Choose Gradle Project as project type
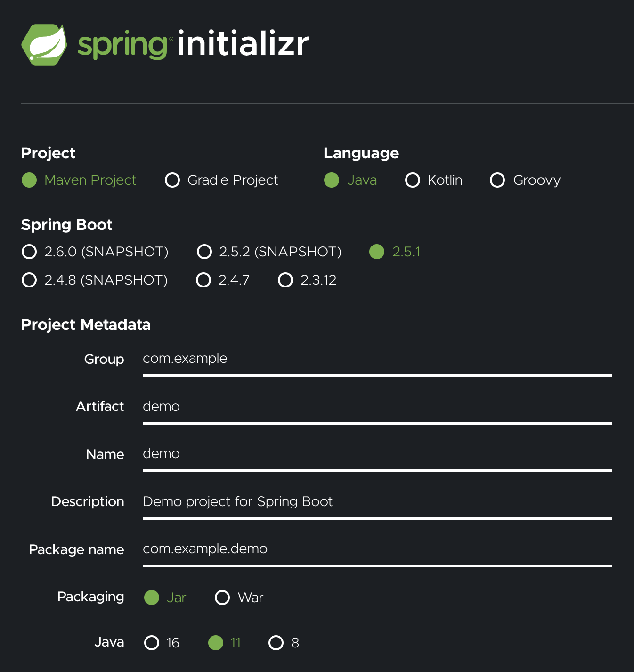Image resolution: width=634 pixels, height=672 pixels. click(x=172, y=180)
